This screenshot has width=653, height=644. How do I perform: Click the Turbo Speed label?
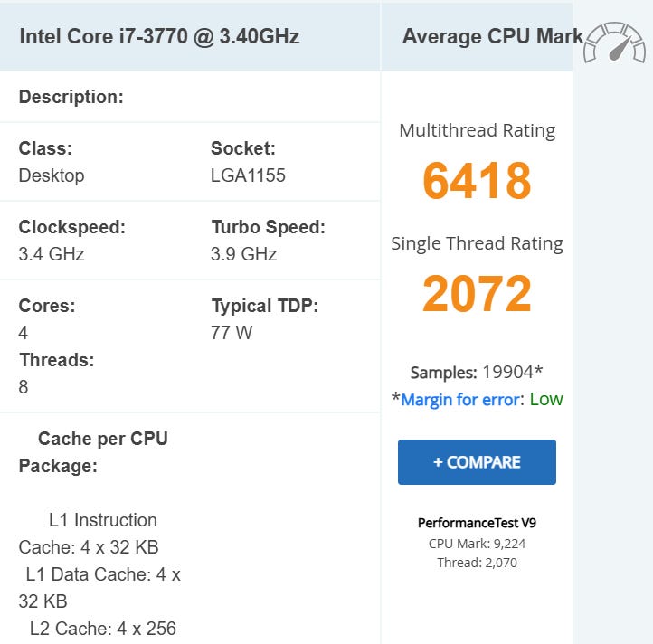(x=268, y=227)
